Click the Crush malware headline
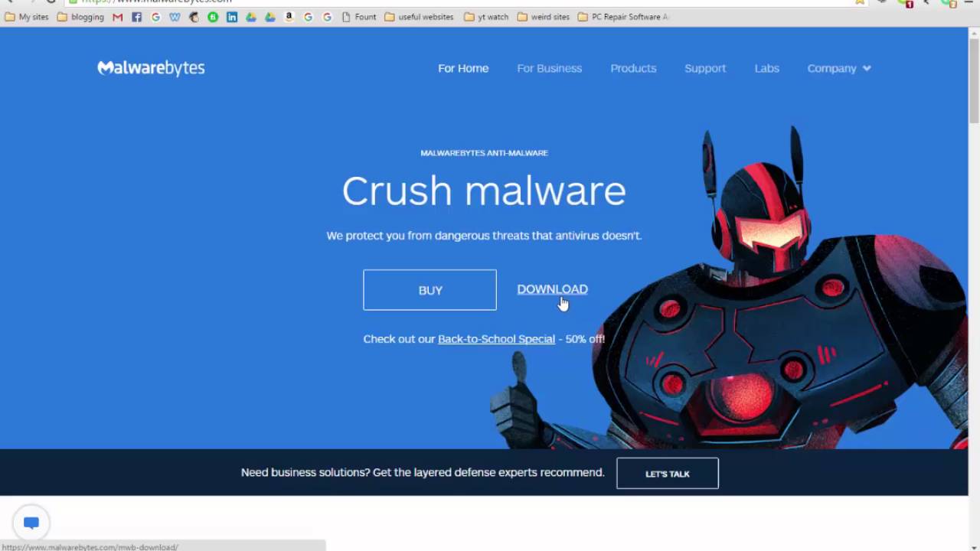This screenshot has width=980, height=551. (x=484, y=191)
